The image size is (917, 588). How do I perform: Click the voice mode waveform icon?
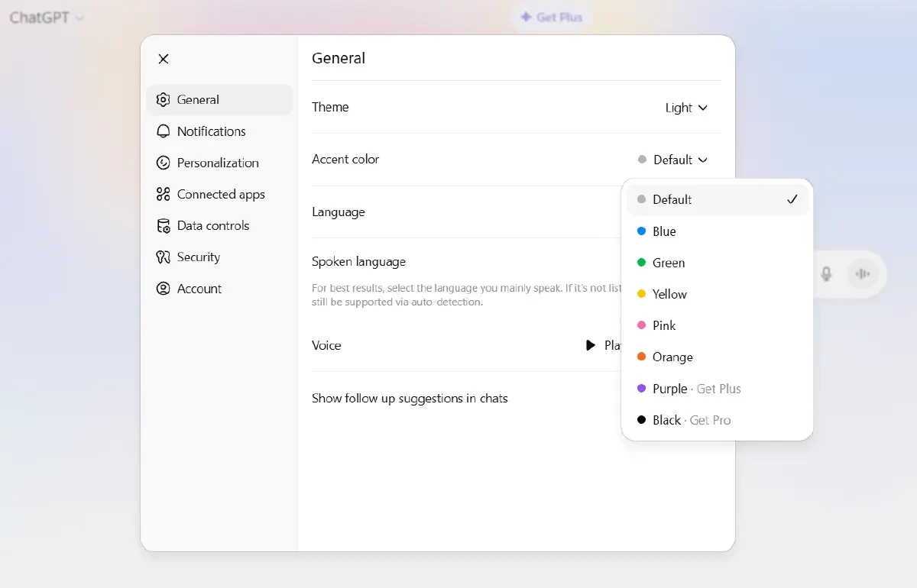coord(863,273)
